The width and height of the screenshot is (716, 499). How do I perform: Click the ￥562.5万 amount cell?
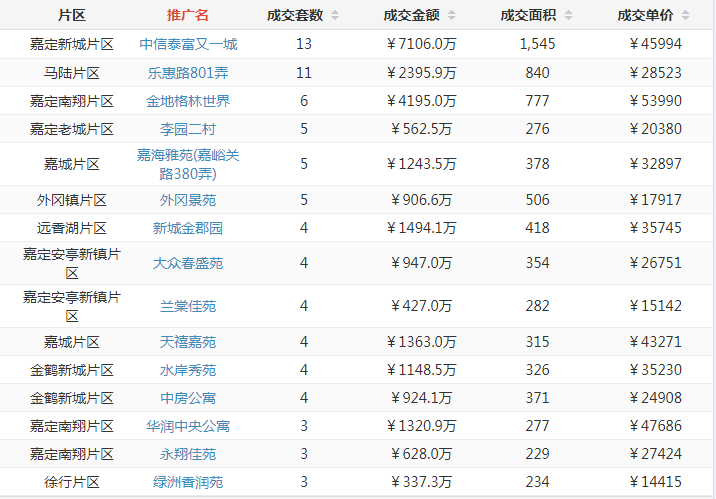421,129
